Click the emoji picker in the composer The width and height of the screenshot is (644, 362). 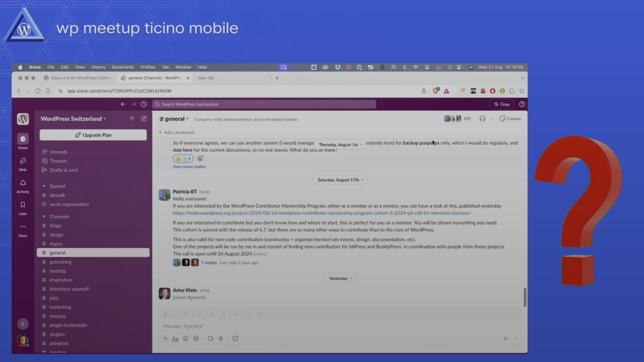point(185,339)
